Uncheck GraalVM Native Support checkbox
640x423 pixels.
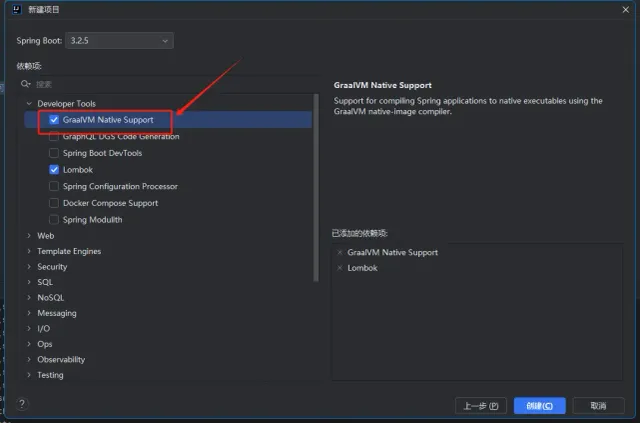point(54,120)
